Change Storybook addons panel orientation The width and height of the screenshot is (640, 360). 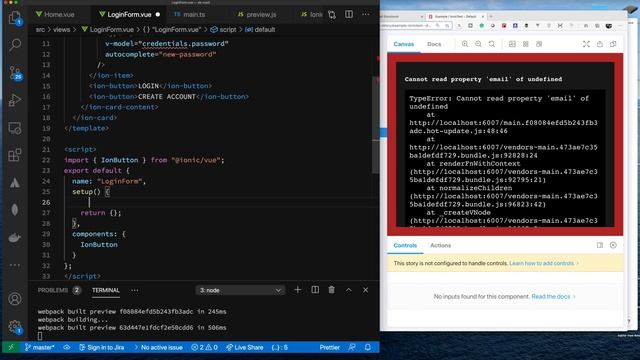pyautogui.click(x=600, y=245)
